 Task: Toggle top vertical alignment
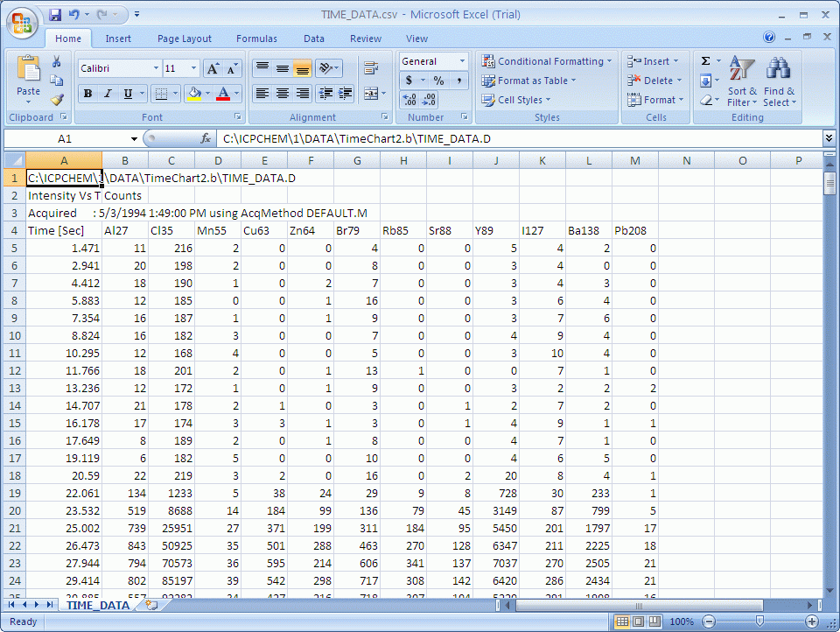pos(262,68)
